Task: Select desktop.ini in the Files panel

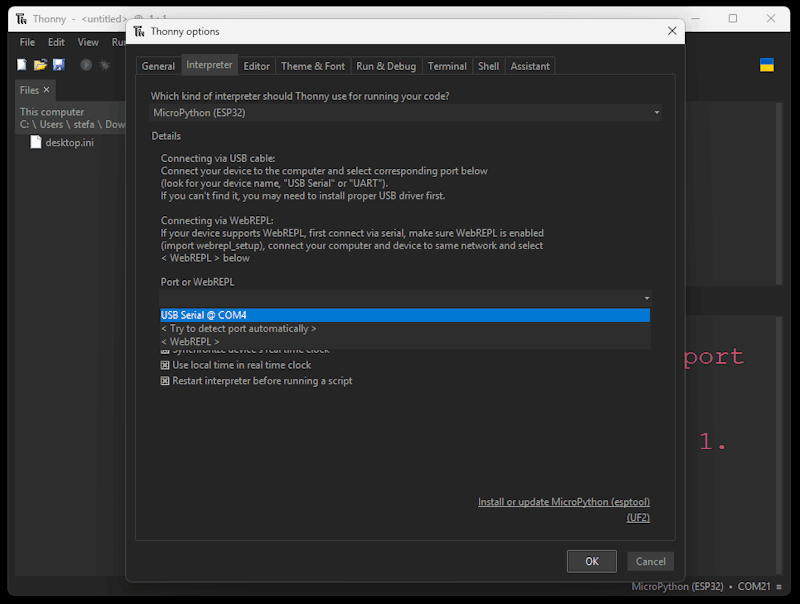Action: click(68, 142)
